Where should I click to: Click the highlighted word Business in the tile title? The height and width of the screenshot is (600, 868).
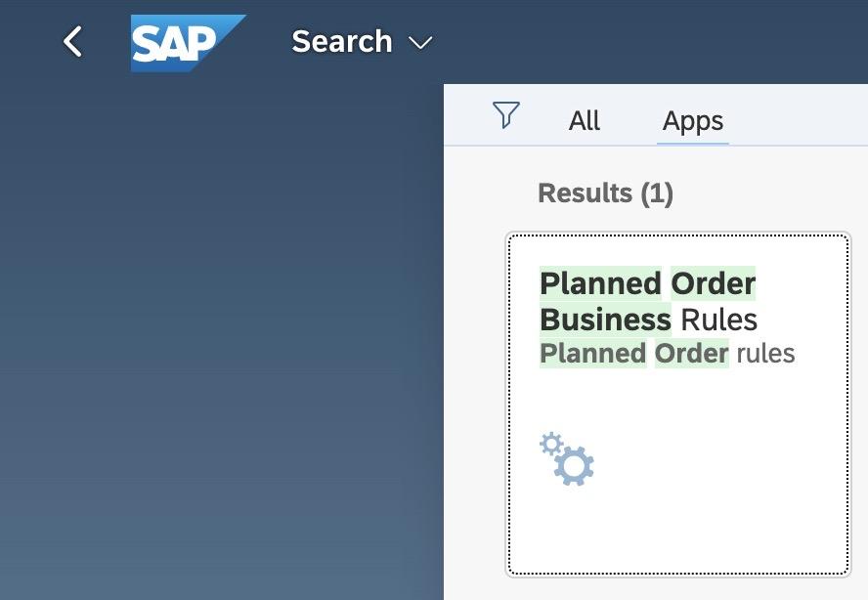[x=605, y=320]
